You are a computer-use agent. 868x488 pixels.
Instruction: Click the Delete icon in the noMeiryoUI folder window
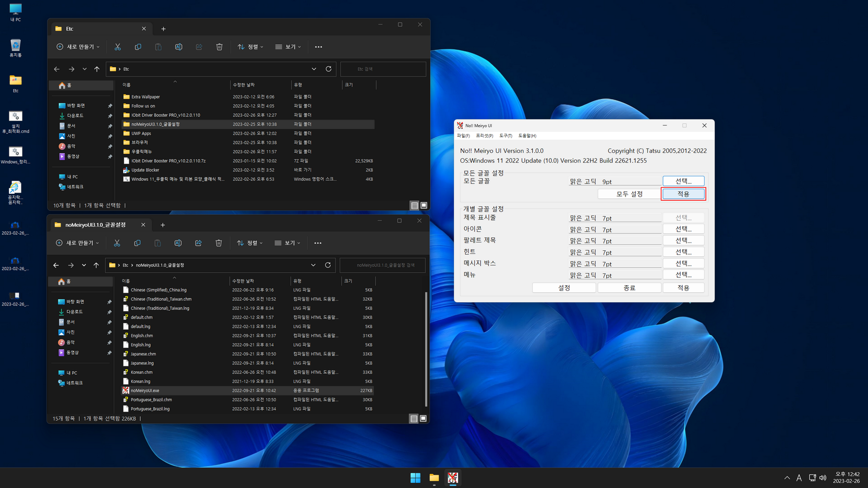click(x=219, y=243)
